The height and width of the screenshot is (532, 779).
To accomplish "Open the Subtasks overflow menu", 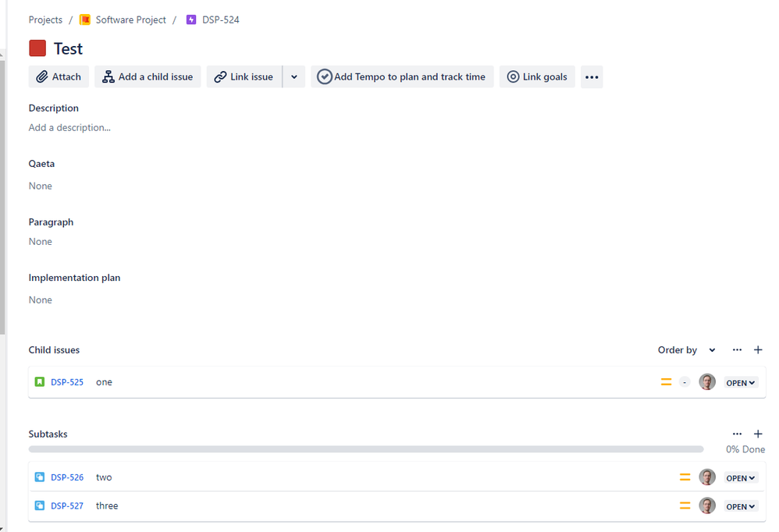I will (x=737, y=434).
